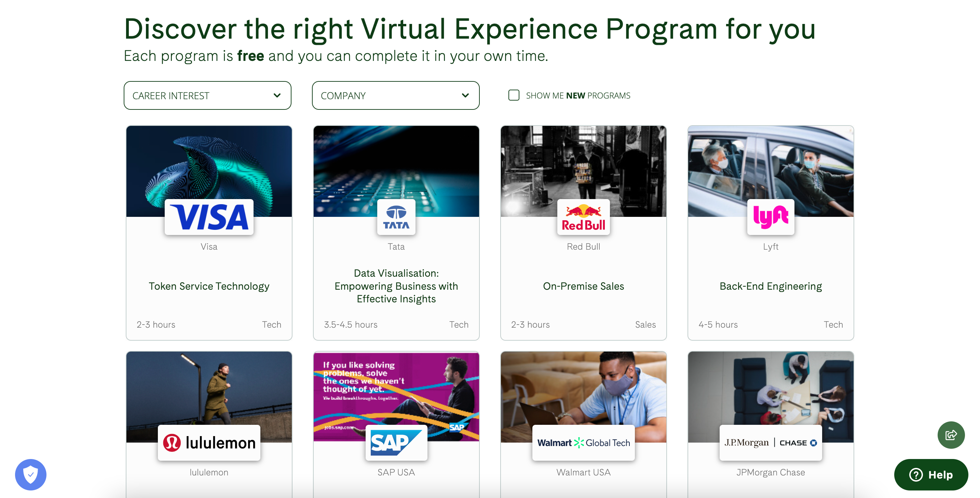Open the Help button
Screen dimensions: 980x498
(930, 474)
